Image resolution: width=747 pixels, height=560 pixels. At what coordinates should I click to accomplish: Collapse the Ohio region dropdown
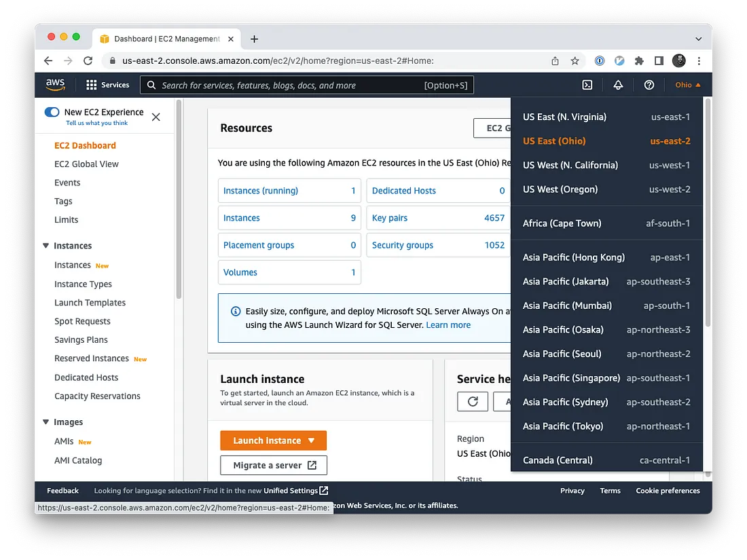click(x=687, y=85)
